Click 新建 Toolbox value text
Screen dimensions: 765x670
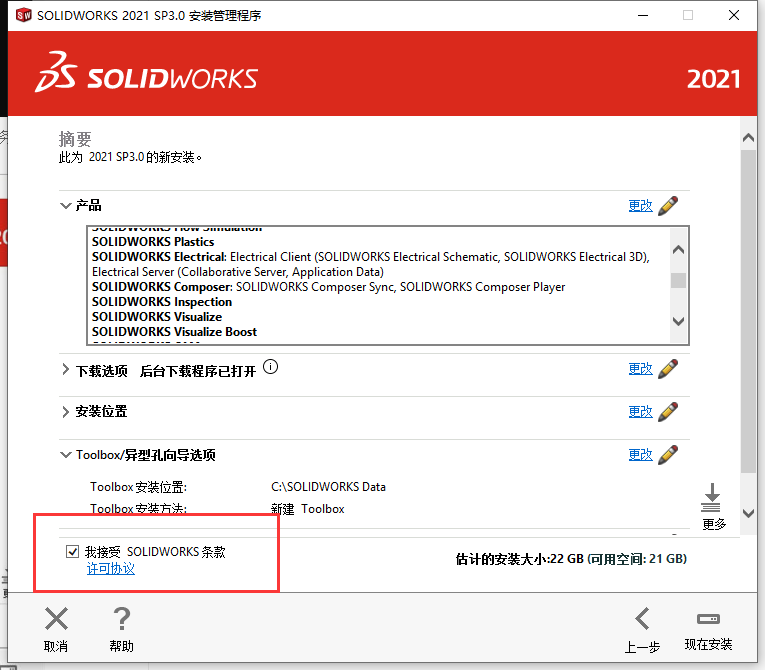[x=308, y=509]
